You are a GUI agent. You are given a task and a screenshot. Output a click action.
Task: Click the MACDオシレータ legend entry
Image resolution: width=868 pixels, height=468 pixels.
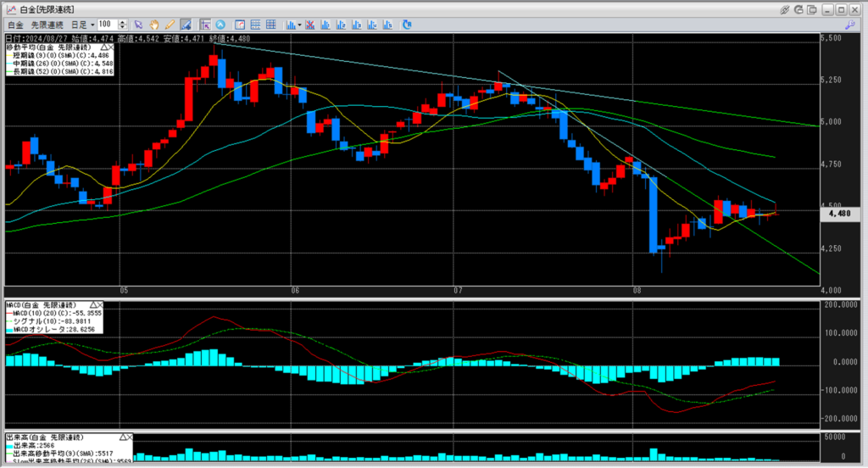(x=51, y=330)
